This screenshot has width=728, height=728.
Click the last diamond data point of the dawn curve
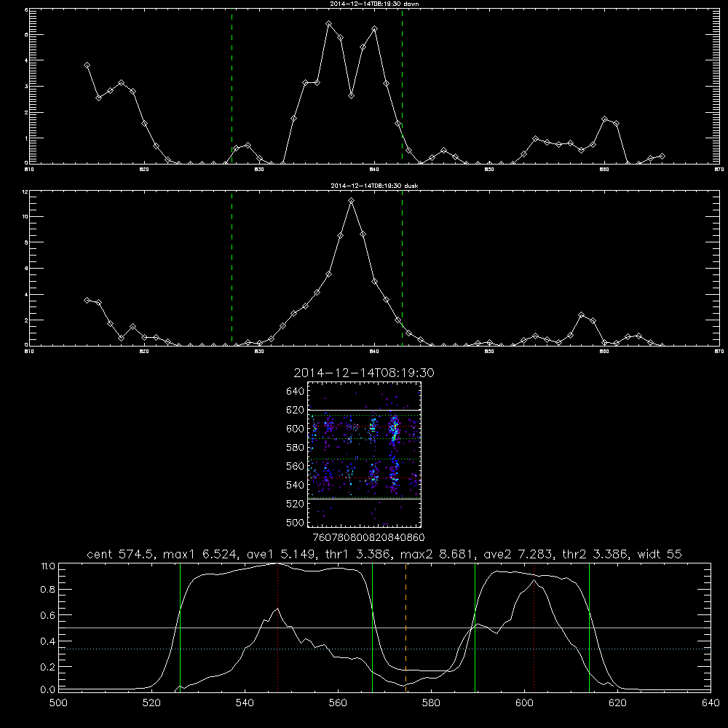[x=662, y=157]
